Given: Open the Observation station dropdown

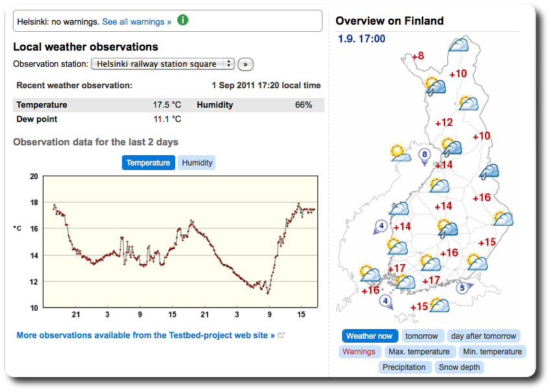Looking at the screenshot, I should pyautogui.click(x=163, y=64).
